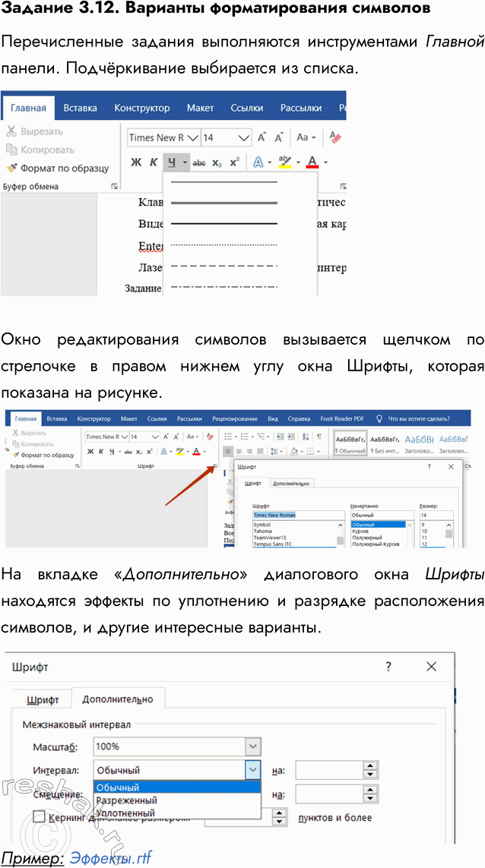Image resolution: width=485 pixels, height=868 pixels.
Task: Click subscript x₂ icon in the top ribbon
Action: pyautogui.click(x=217, y=163)
